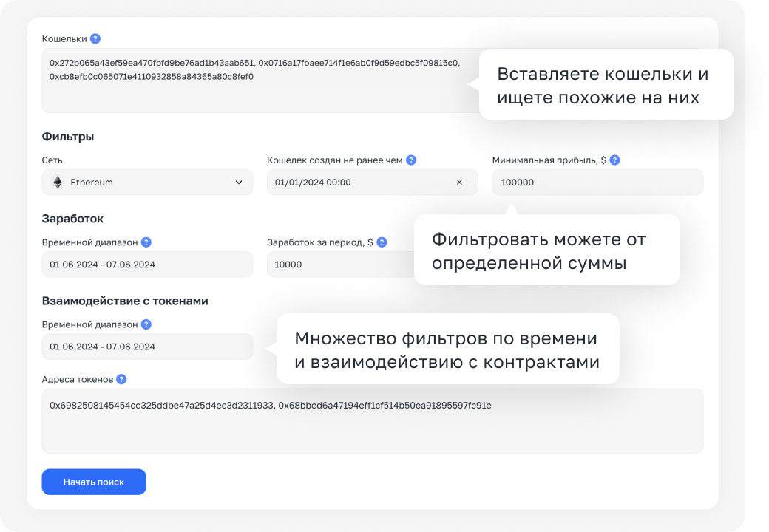This screenshot has height=532, width=769.
Task: Select the Заработок section heading
Action: point(72,219)
